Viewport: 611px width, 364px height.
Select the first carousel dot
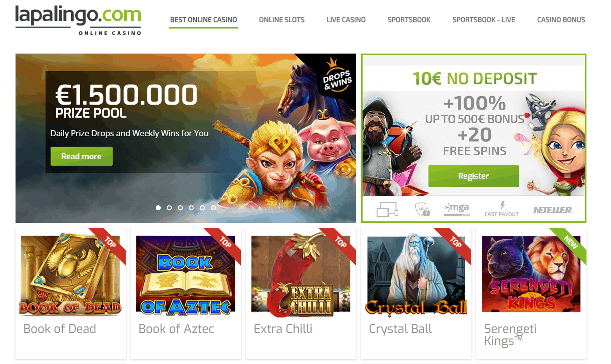pyautogui.click(x=158, y=207)
